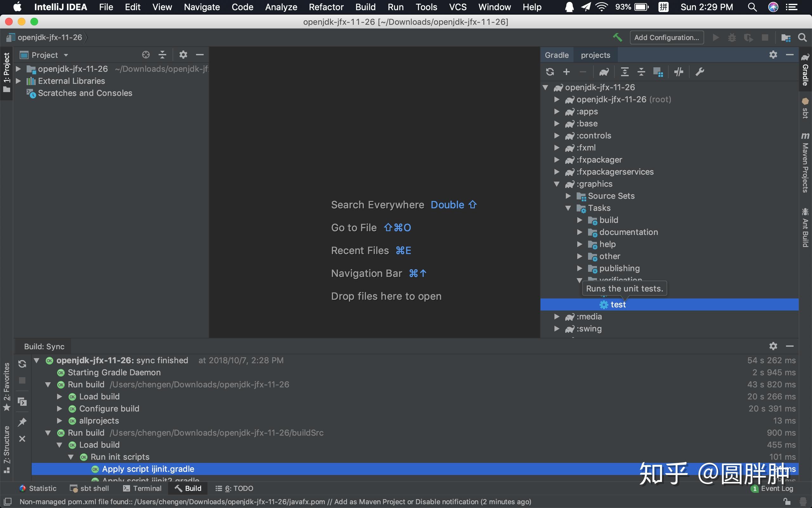812x508 pixels.
Task: Toggle tool window quick access button
Action: point(7,501)
